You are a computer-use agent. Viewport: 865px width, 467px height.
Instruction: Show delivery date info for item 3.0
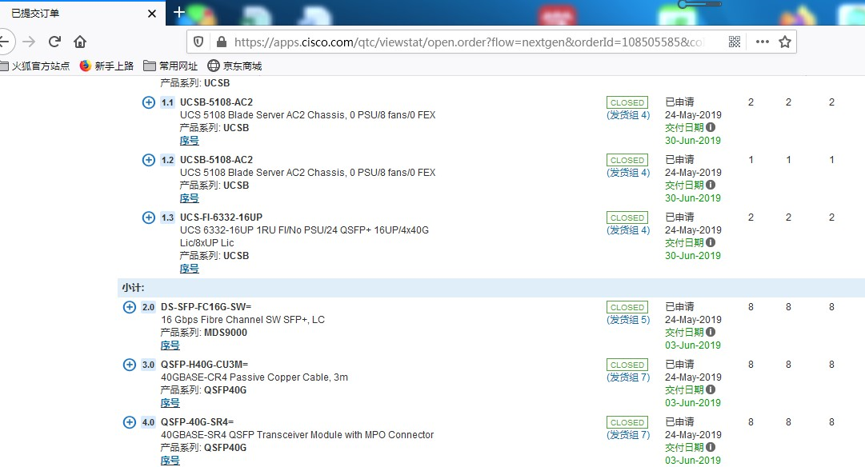tap(711, 389)
